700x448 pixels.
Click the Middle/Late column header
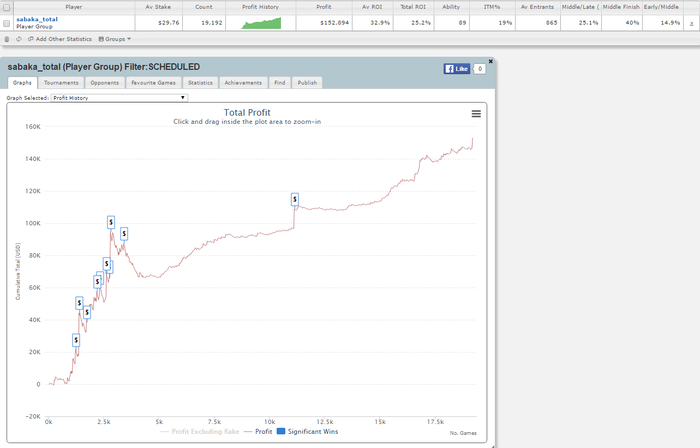[x=580, y=7]
